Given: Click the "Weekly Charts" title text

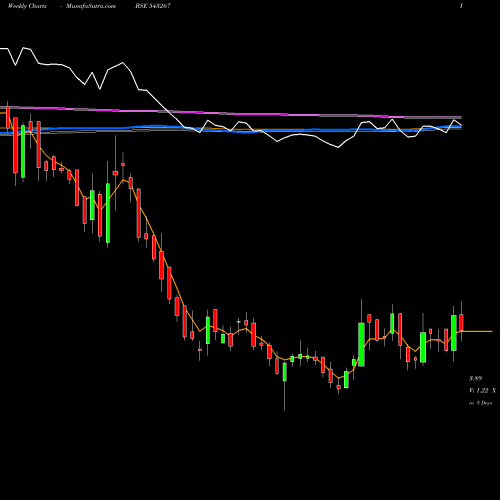Looking at the screenshot, I should tap(27, 6).
